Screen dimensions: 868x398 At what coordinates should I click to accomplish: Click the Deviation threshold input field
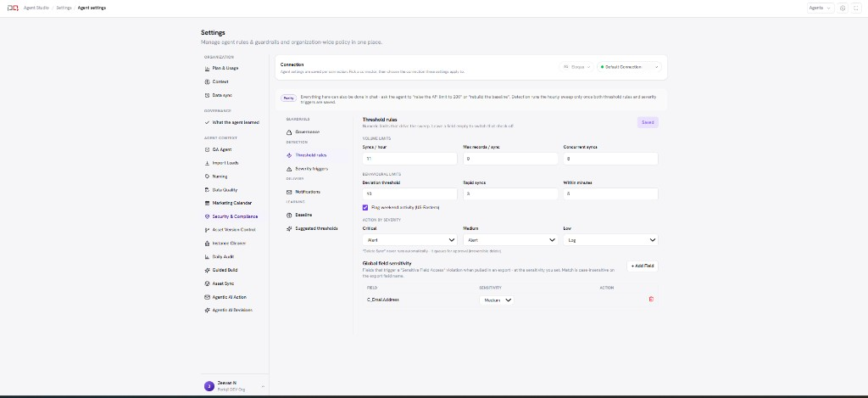click(409, 194)
